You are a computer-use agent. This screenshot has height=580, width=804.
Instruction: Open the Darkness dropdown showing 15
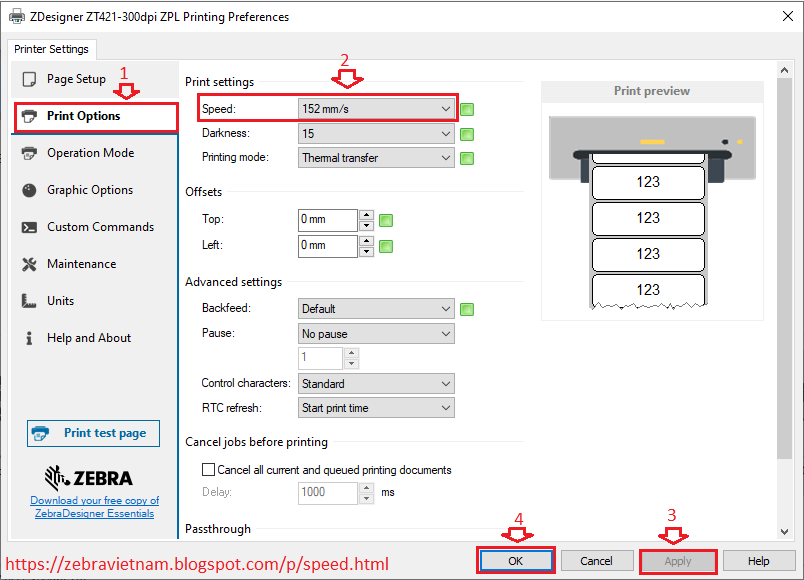click(x=376, y=134)
